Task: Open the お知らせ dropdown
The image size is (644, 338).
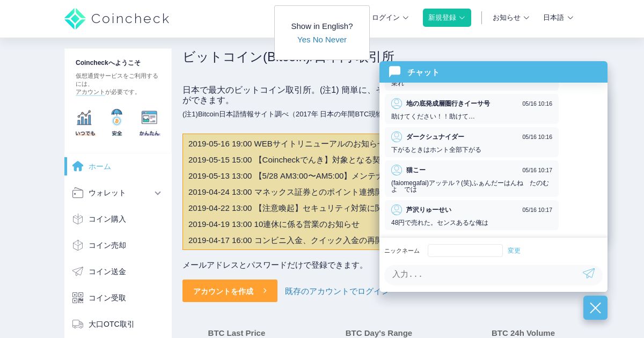Action: [511, 18]
